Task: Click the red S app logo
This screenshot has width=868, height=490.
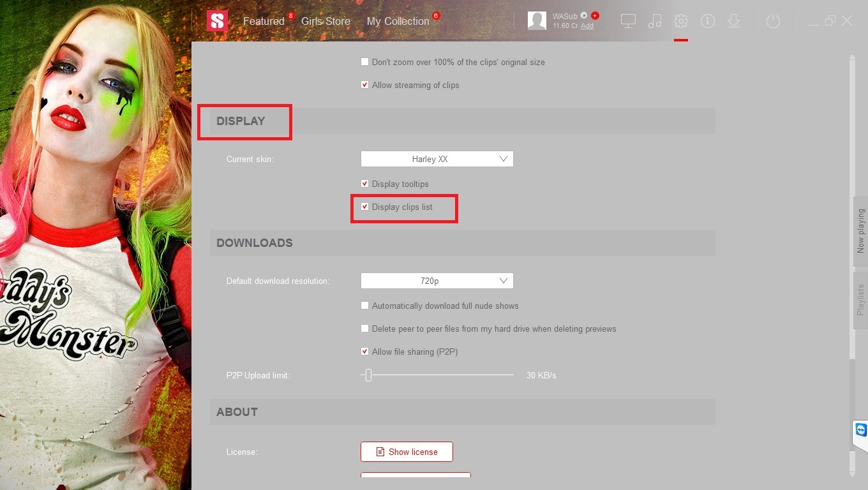Action: pos(217,20)
